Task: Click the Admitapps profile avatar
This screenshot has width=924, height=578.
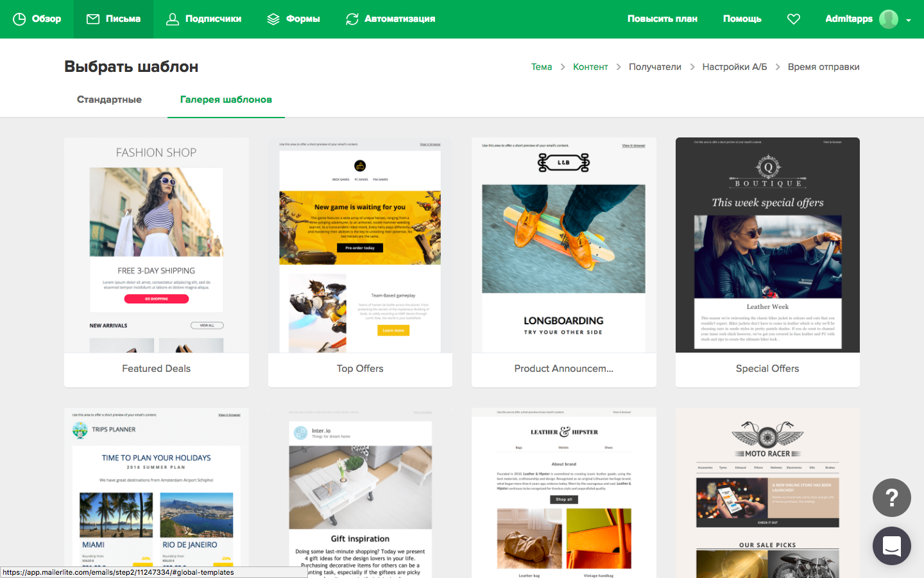Action: click(889, 19)
